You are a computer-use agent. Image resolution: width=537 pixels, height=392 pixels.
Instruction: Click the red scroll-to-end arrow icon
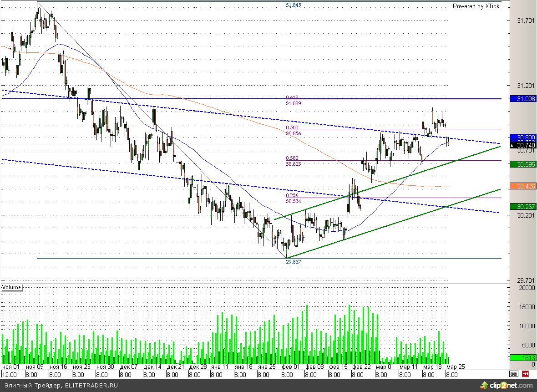pos(525,374)
